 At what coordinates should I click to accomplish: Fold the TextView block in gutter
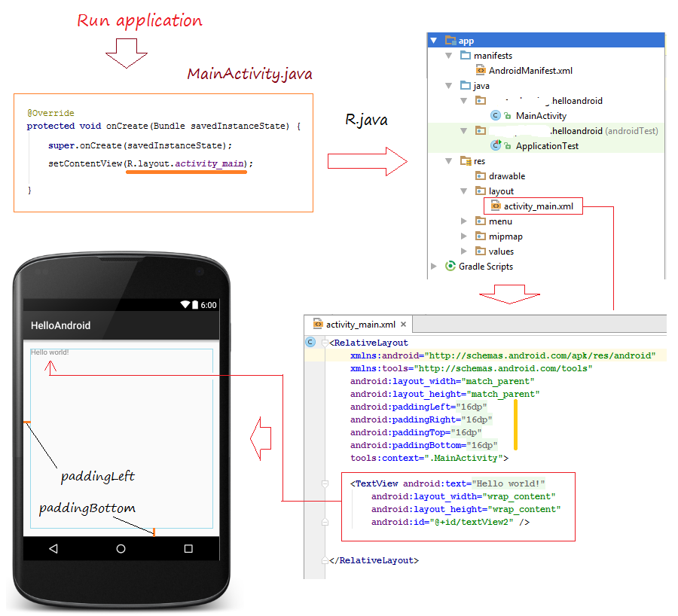(x=325, y=483)
